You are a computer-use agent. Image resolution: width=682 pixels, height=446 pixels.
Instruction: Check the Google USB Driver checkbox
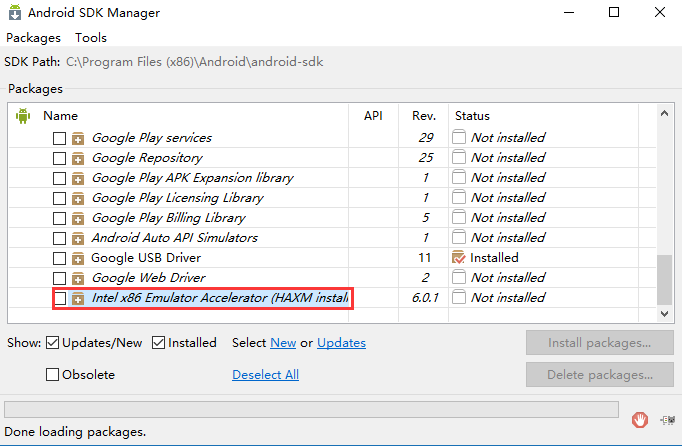pos(59,258)
